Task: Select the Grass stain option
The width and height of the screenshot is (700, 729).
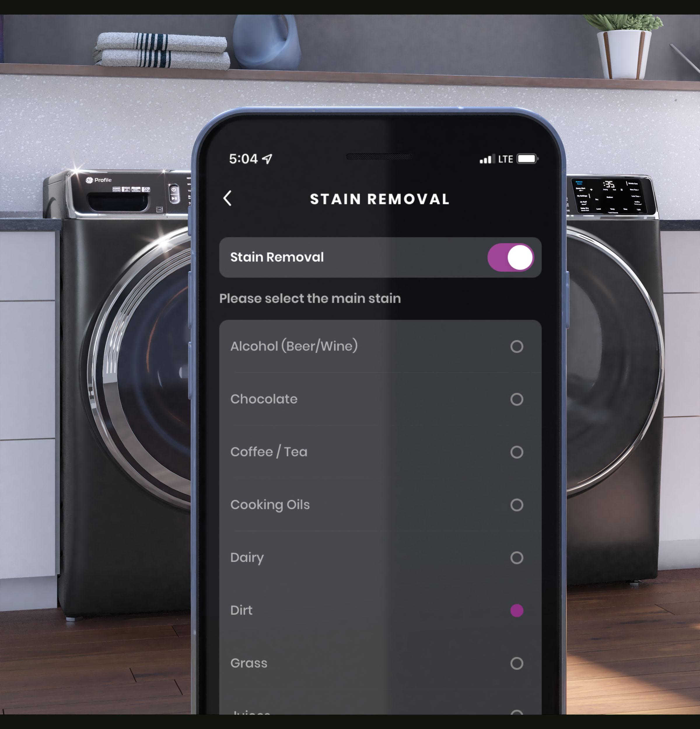Action: 517,663
